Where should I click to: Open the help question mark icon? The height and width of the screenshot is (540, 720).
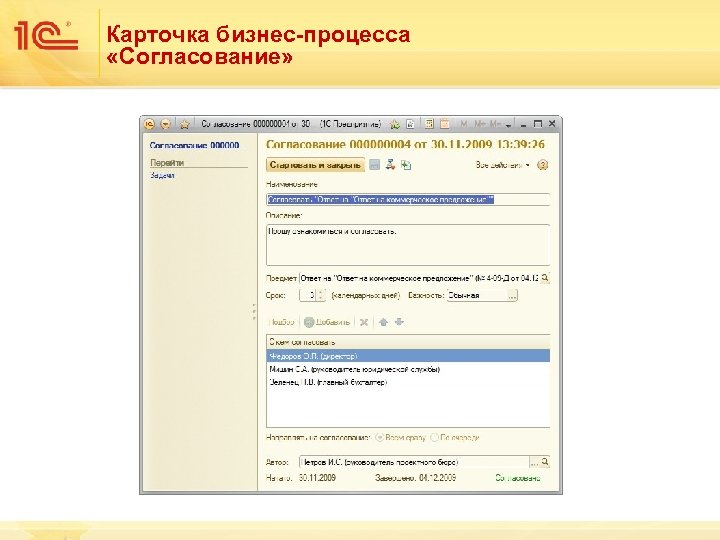[542, 165]
